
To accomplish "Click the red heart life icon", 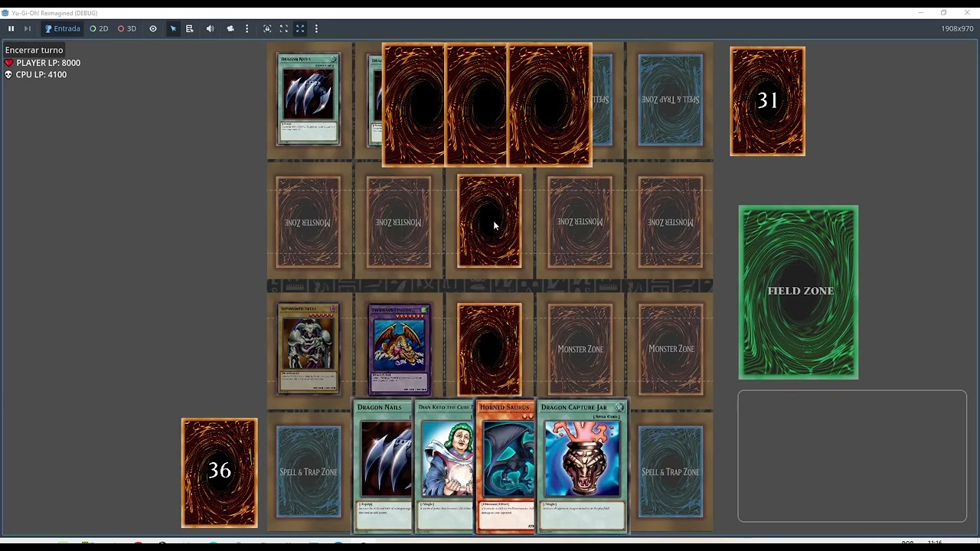I will (9, 63).
